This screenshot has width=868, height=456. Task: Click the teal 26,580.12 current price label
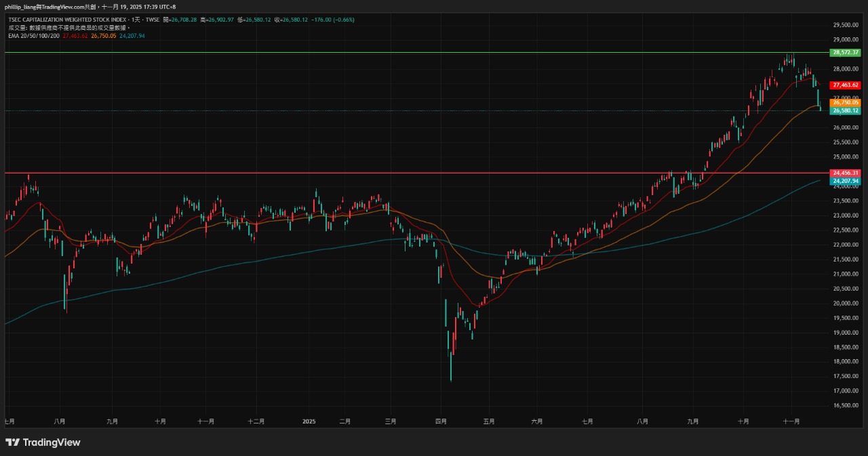845,110
